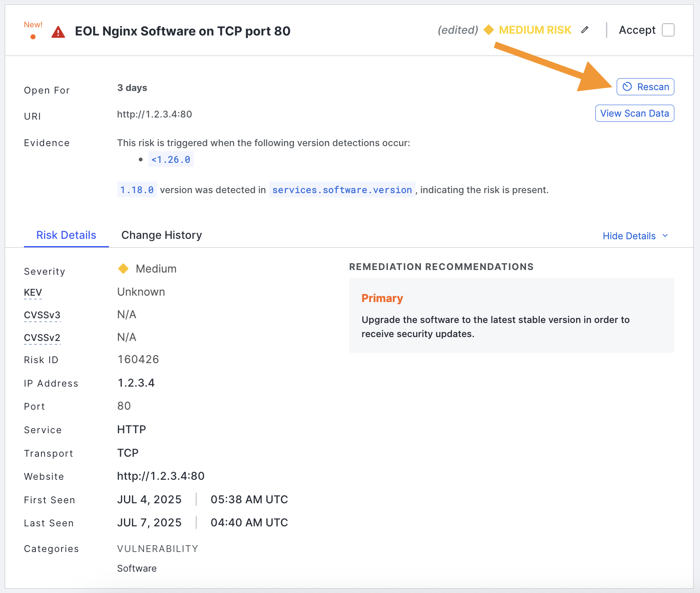Click the services.software.version field tag
700x593 pixels.
(342, 190)
